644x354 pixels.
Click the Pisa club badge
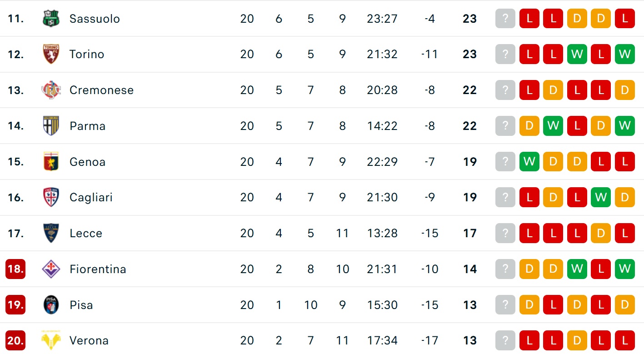[x=51, y=305]
